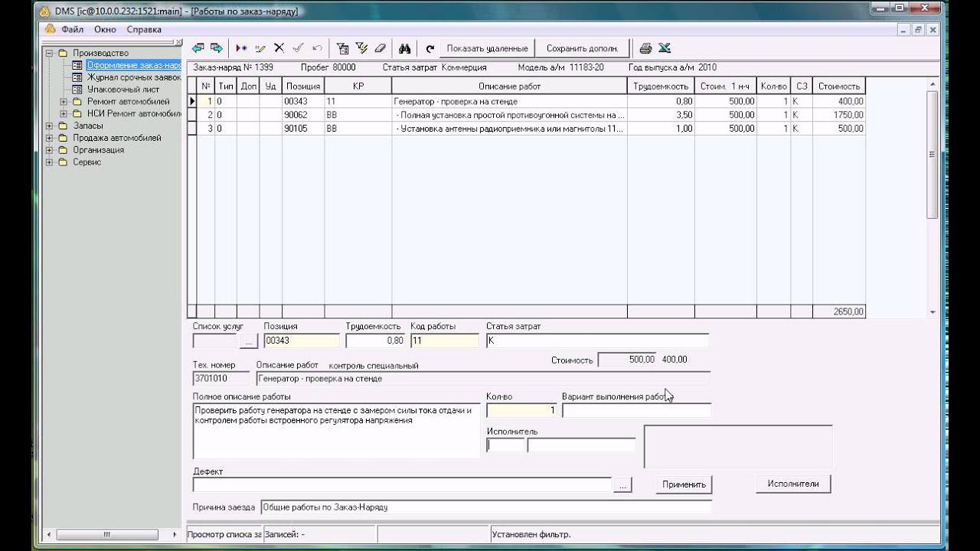This screenshot has width=980, height=551.
Task: Click the Журнал срочных заявок document icon
Action: click(77, 77)
